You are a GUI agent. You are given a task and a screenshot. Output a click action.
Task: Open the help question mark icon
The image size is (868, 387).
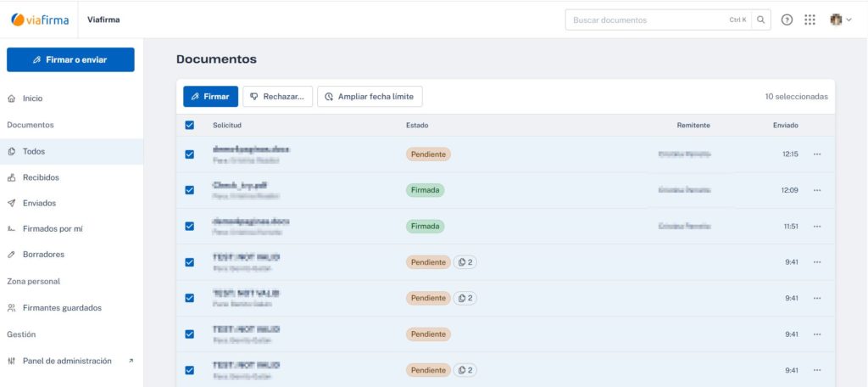(x=787, y=20)
